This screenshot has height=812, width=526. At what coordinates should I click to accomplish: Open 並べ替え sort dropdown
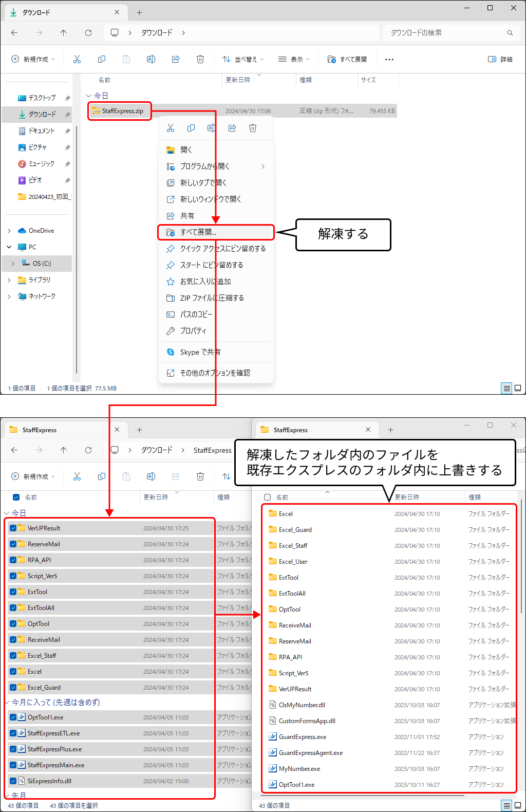tap(243, 60)
